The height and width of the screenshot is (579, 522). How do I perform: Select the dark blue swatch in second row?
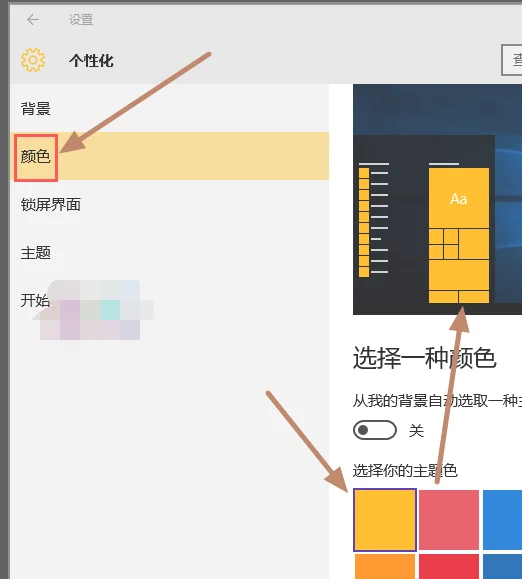tap(502, 566)
